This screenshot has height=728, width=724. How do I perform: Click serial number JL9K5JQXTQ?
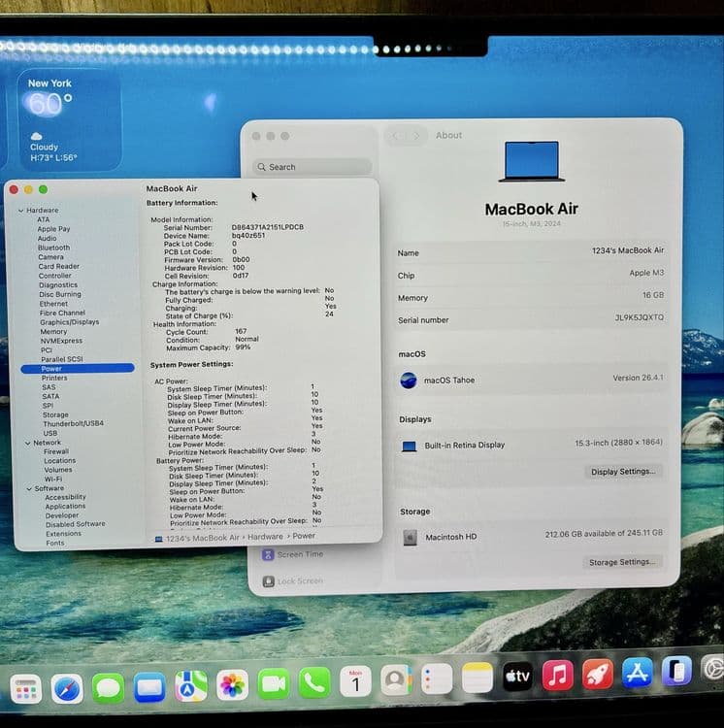[639, 317]
